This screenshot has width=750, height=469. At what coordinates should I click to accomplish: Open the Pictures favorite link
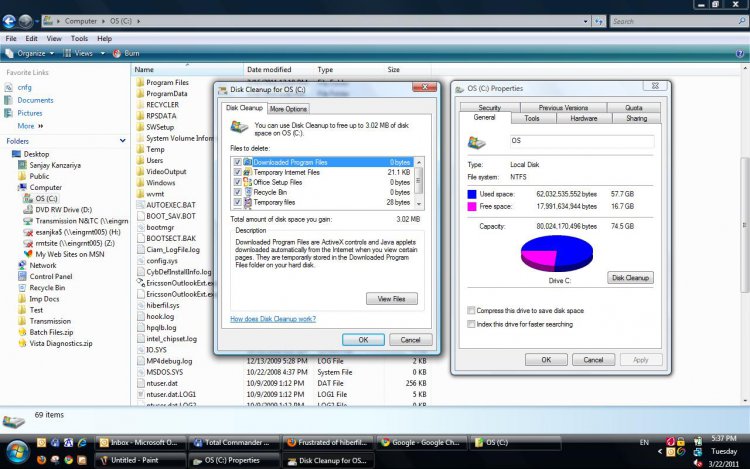[x=30, y=113]
